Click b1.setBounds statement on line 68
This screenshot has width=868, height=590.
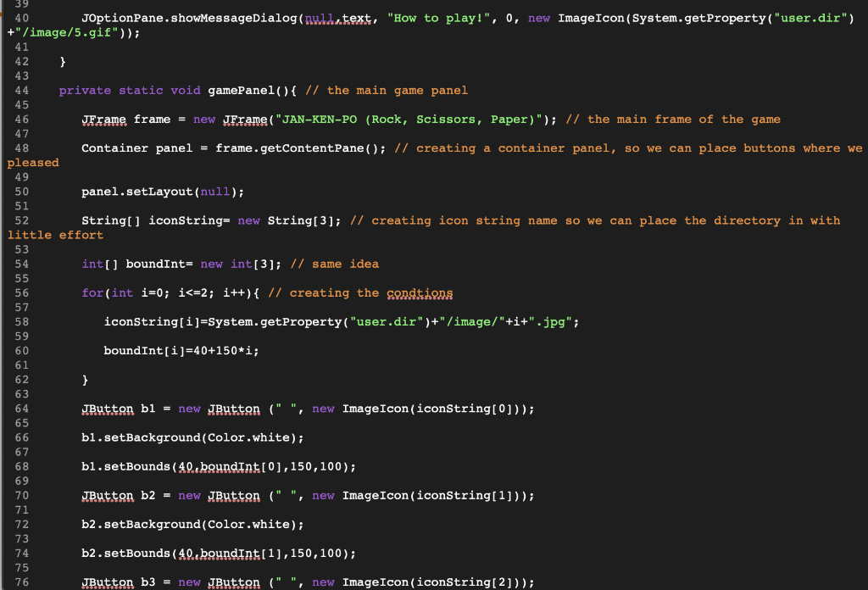219,466
